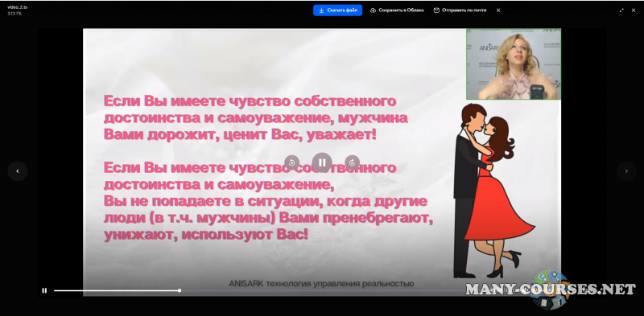The image size is (644, 316).
Task: Choose Отправить по почте
Action: point(460,10)
